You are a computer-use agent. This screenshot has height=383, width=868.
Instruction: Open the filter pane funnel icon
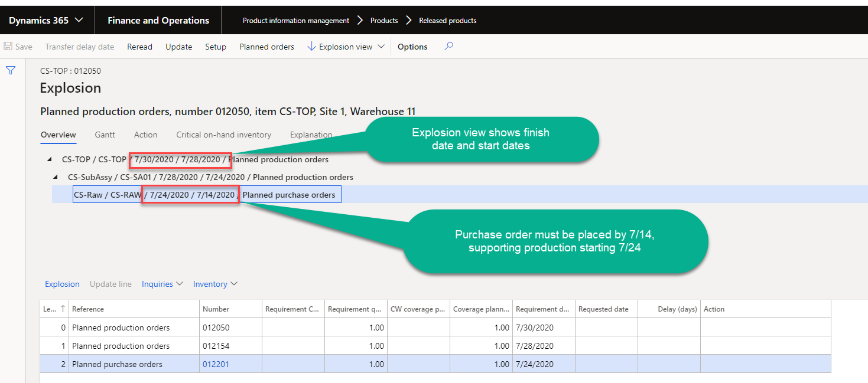11,70
